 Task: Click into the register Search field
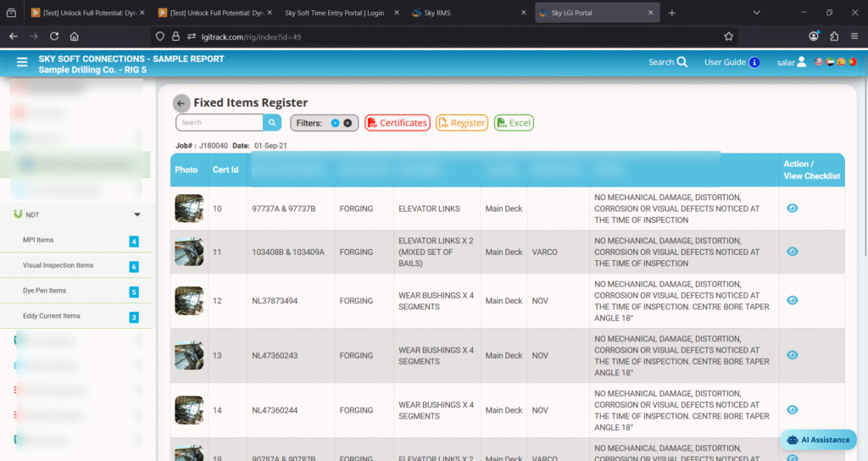tap(220, 123)
